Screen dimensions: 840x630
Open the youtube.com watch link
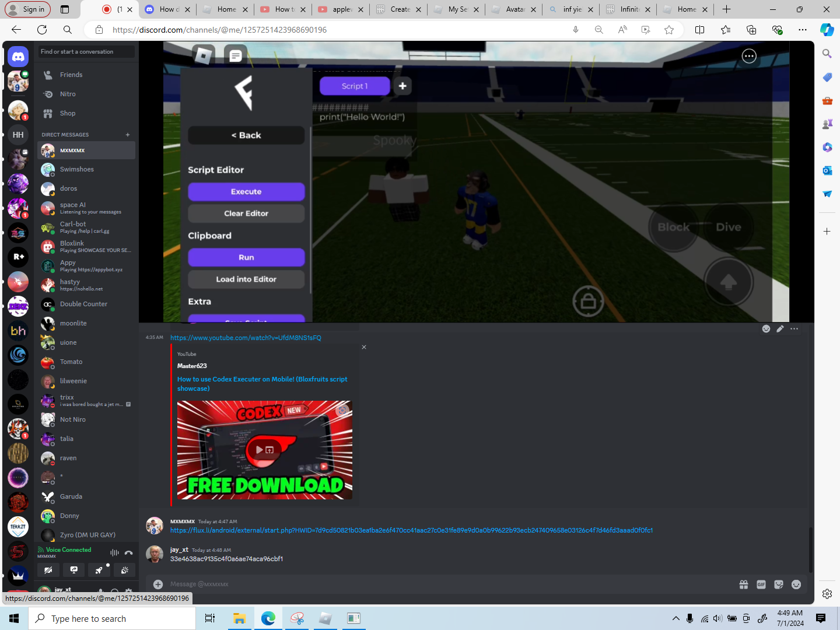pos(246,338)
